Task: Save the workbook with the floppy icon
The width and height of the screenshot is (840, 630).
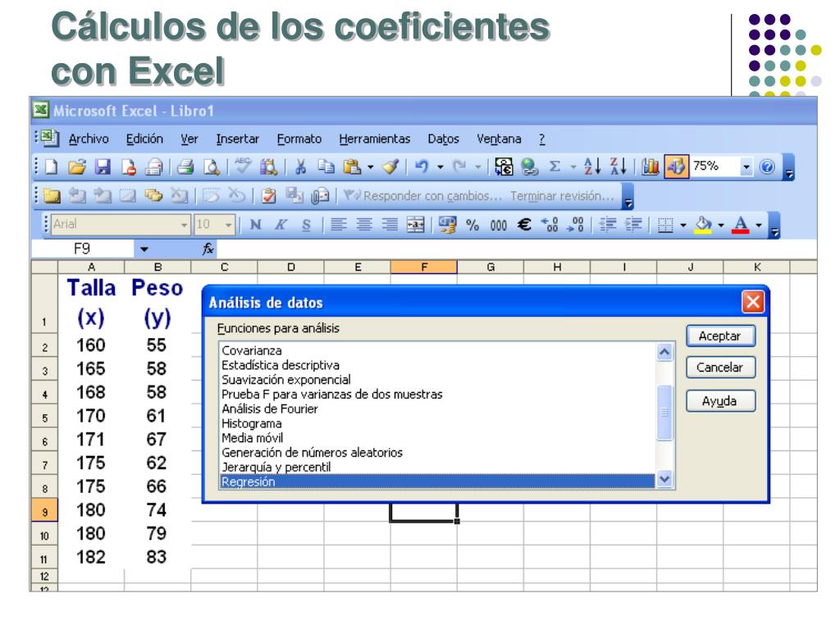Action: [103, 167]
